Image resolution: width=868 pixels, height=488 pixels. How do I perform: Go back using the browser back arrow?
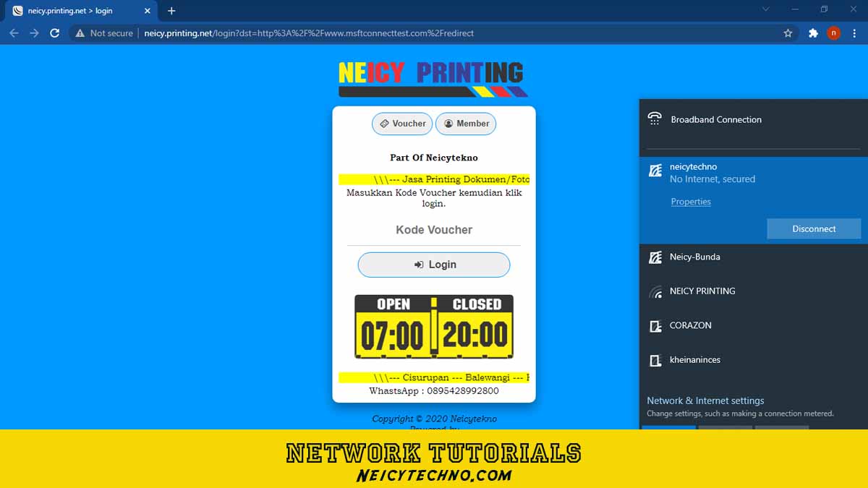tap(14, 33)
